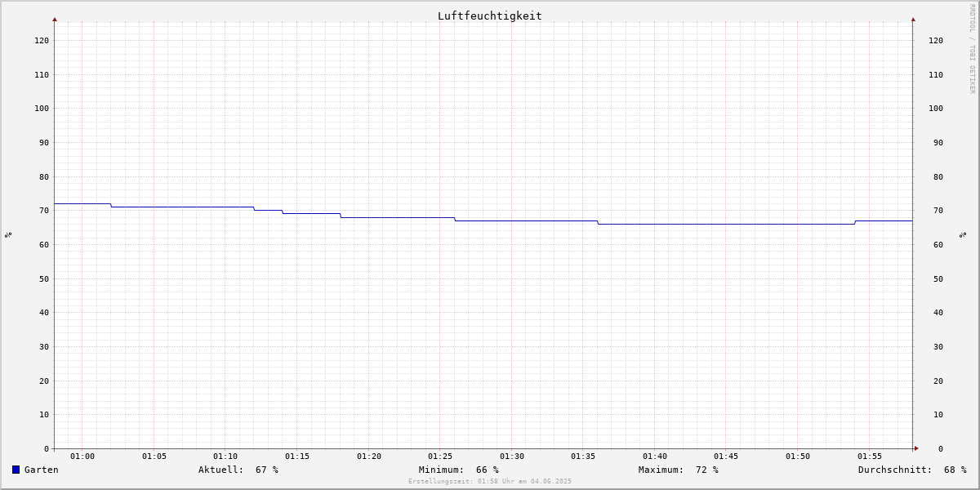Select the blue Garten legend color box
This screenshot has width=980, height=490.
(16, 470)
